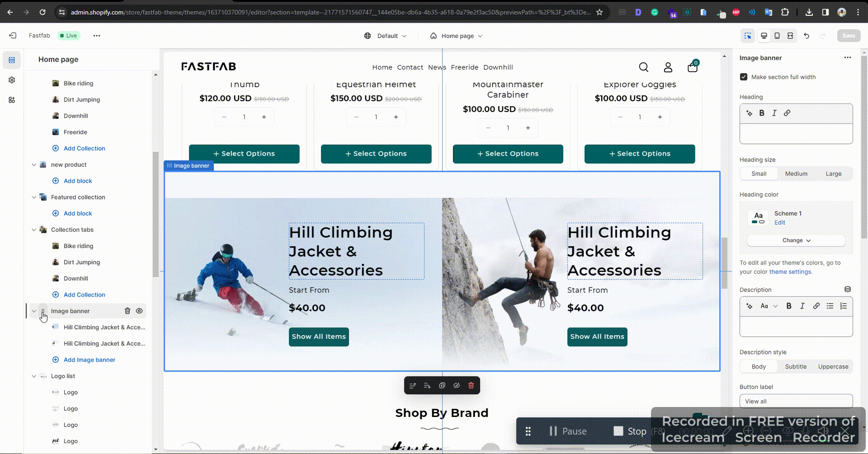Toggle Make section full width checkbox

click(x=744, y=77)
